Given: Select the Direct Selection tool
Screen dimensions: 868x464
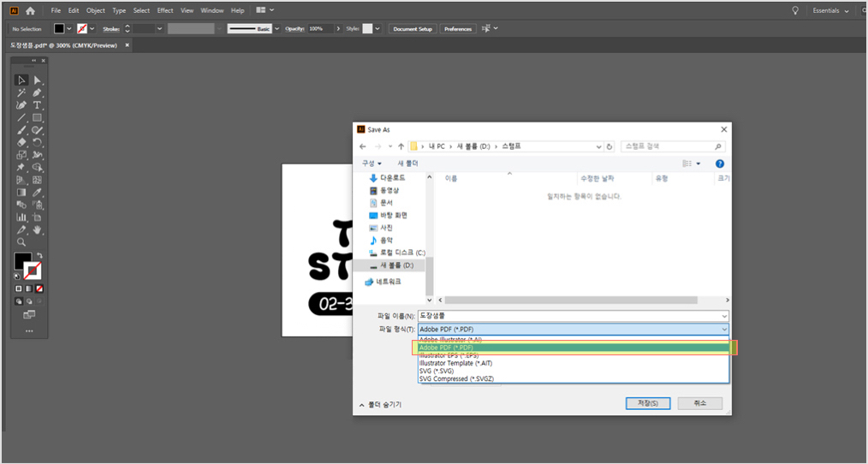Looking at the screenshot, I should (x=37, y=80).
